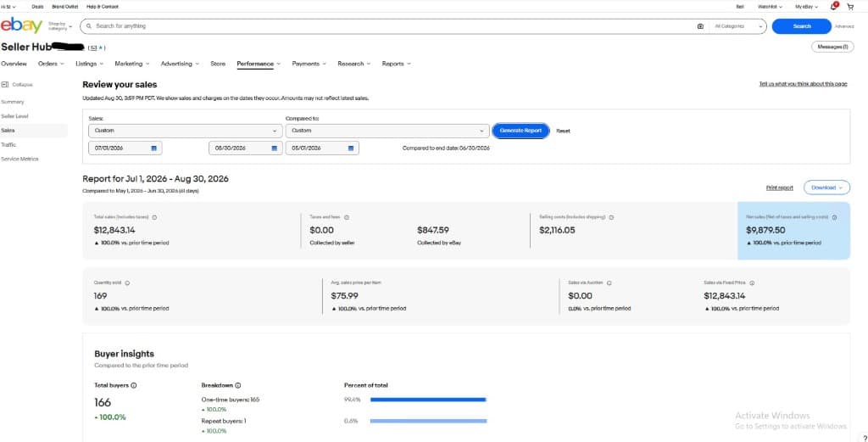Click info icon beside Breakdown
This screenshot has height=442, width=868.
pos(238,385)
